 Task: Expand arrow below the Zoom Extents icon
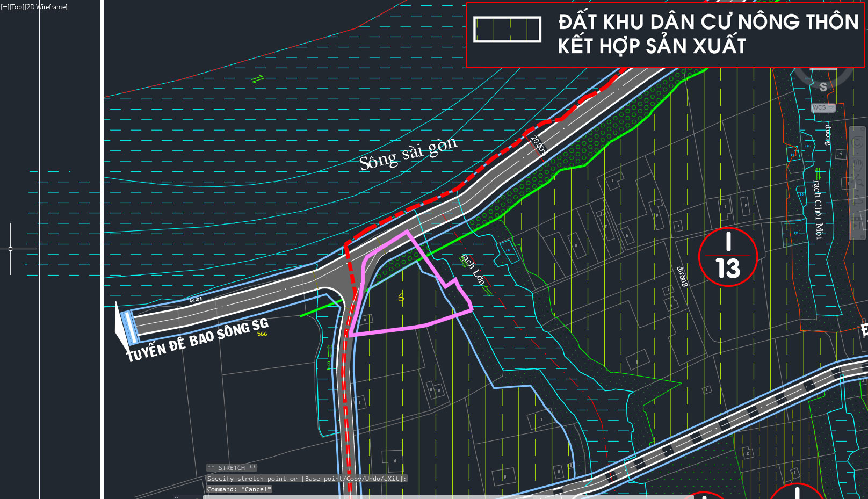click(857, 190)
